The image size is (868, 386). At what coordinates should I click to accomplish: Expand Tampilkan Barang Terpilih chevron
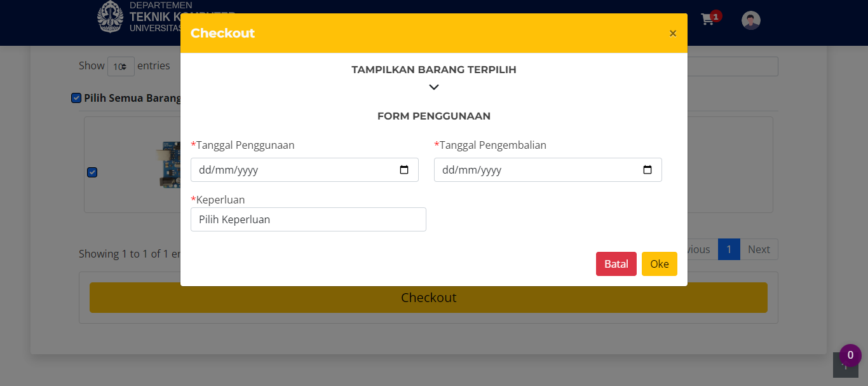coord(434,87)
